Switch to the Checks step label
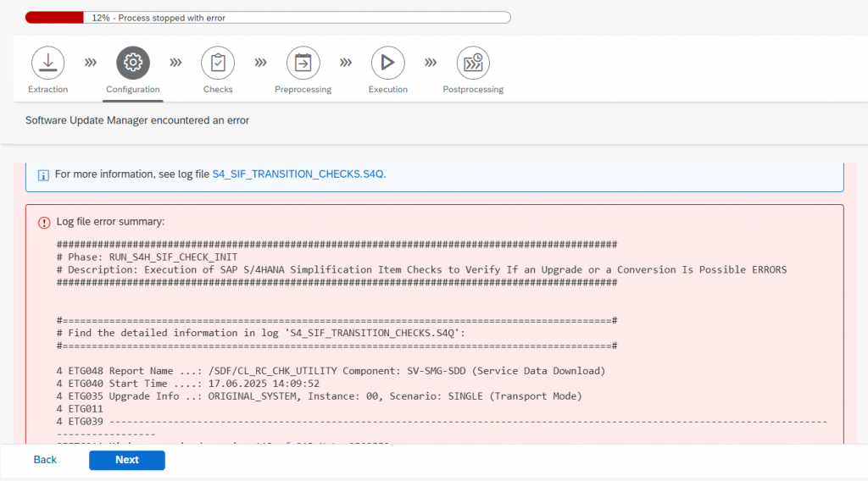The width and height of the screenshot is (868, 481). (x=218, y=90)
